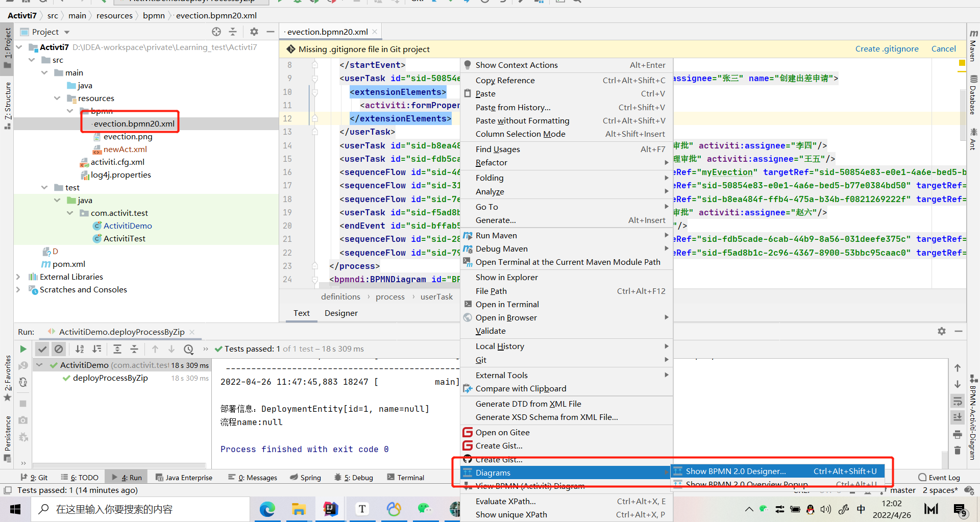Click Windows Start button
This screenshot has width=980, height=522.
pos(15,509)
